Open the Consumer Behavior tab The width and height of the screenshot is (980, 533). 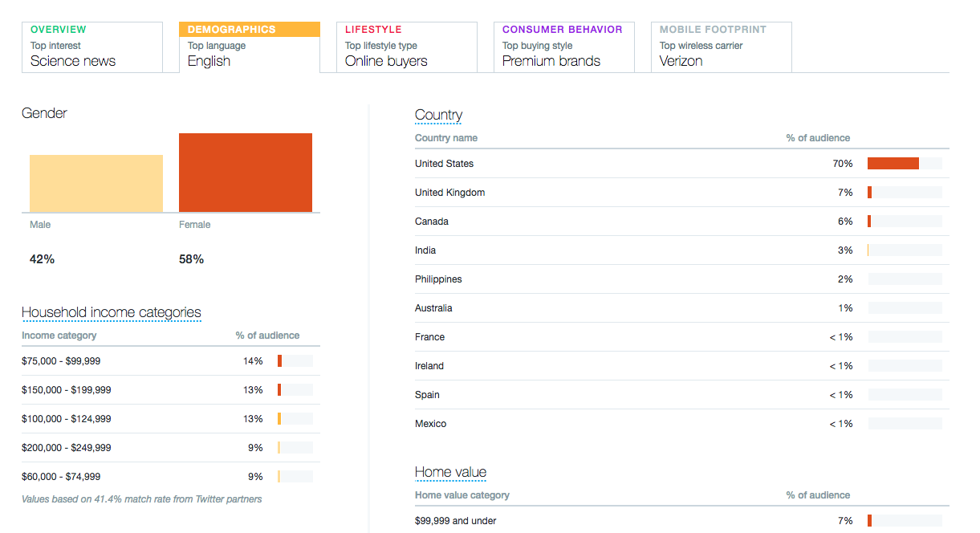click(x=564, y=47)
